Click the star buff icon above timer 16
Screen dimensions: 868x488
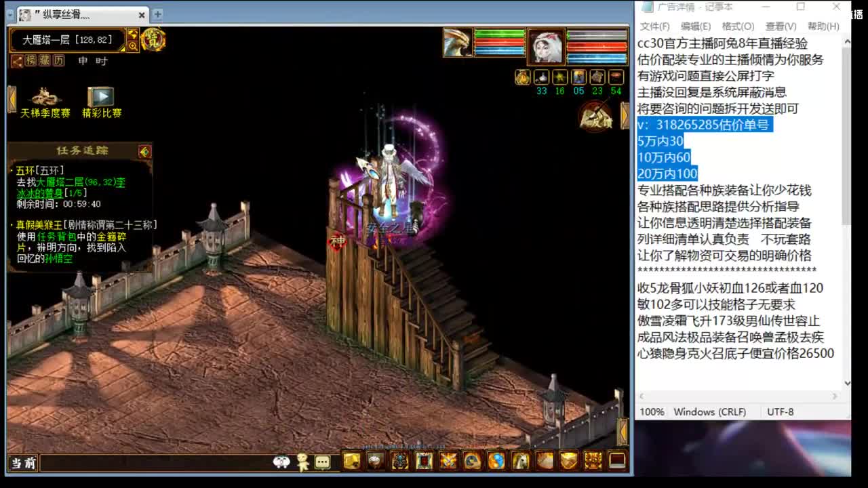click(x=559, y=77)
